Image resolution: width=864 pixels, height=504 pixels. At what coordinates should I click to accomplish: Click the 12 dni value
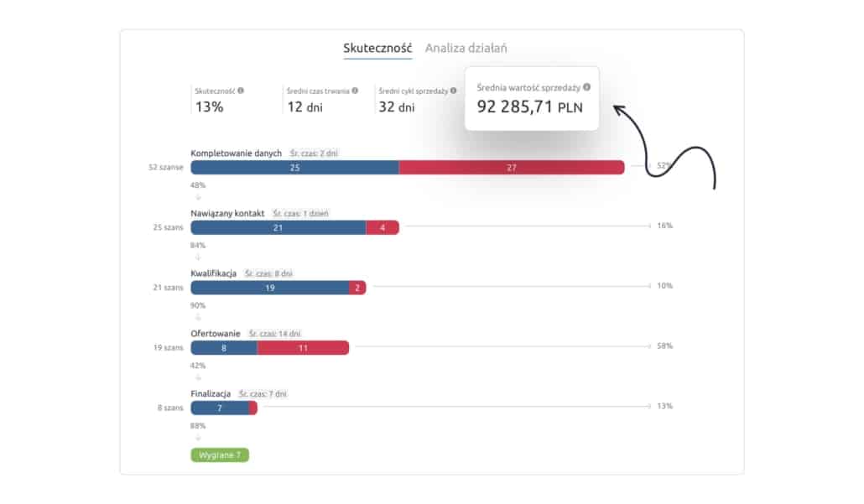coord(304,107)
